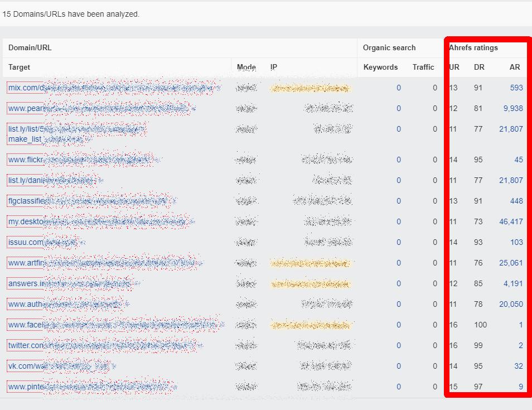The width and height of the screenshot is (532, 410).
Task: Open the twitter.com target link
Action: 105,346
